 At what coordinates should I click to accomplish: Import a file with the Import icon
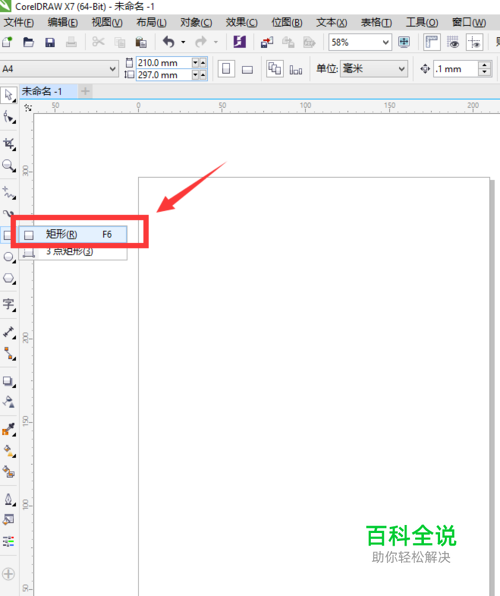coord(267,42)
